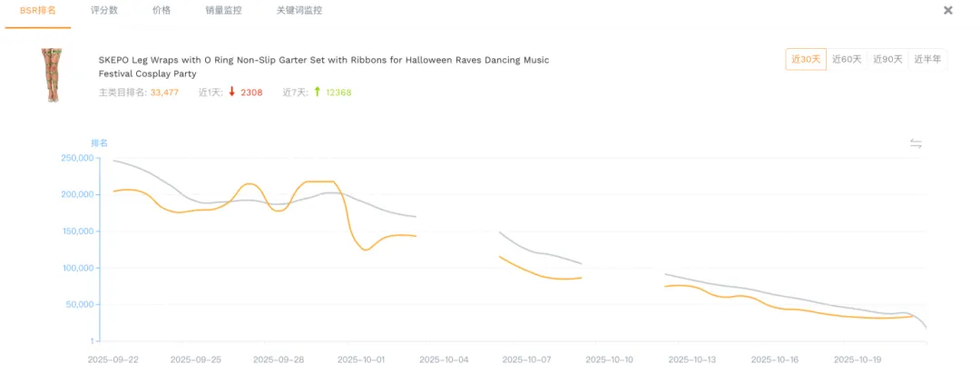
Task: Open the 评分数 tab
Action: pos(106,11)
